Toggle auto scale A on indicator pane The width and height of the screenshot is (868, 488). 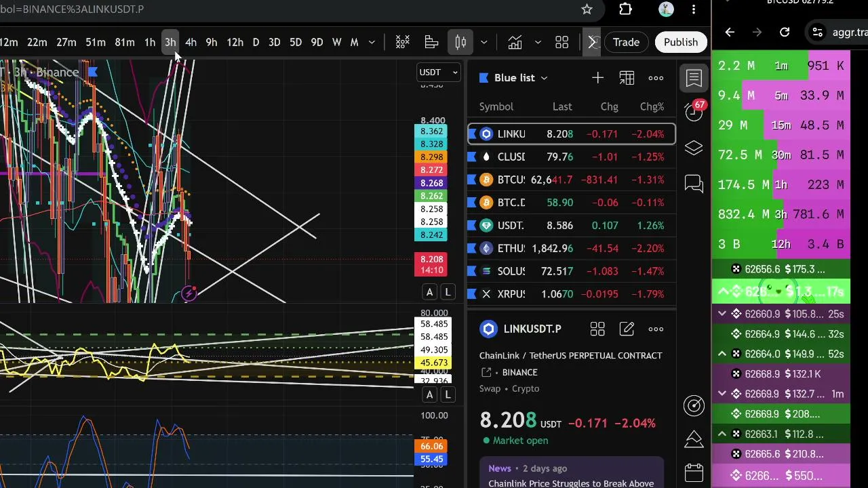pos(429,394)
